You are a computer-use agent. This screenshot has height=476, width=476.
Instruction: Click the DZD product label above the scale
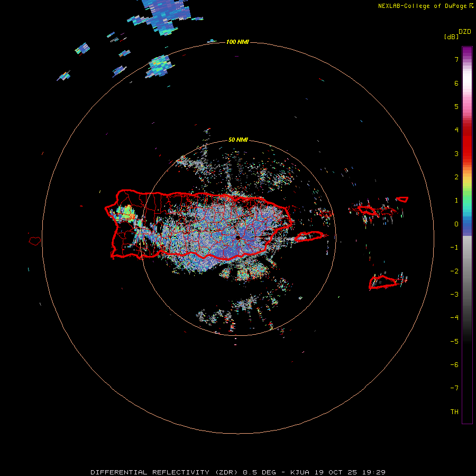coord(465,32)
